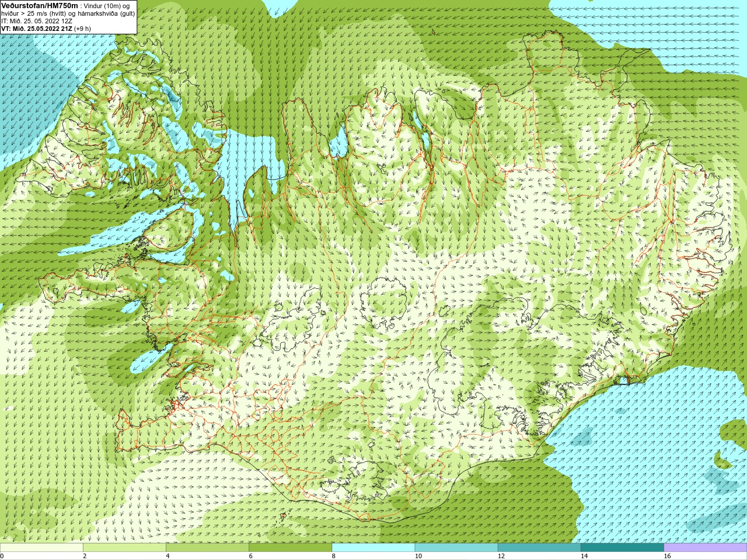
Task: Select the "8" label under the legend
Action: 333,556
